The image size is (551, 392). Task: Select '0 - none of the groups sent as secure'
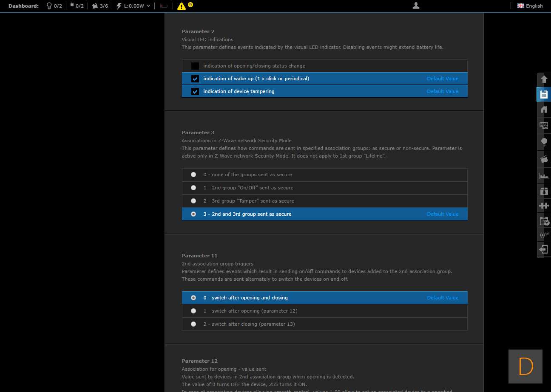(193, 175)
